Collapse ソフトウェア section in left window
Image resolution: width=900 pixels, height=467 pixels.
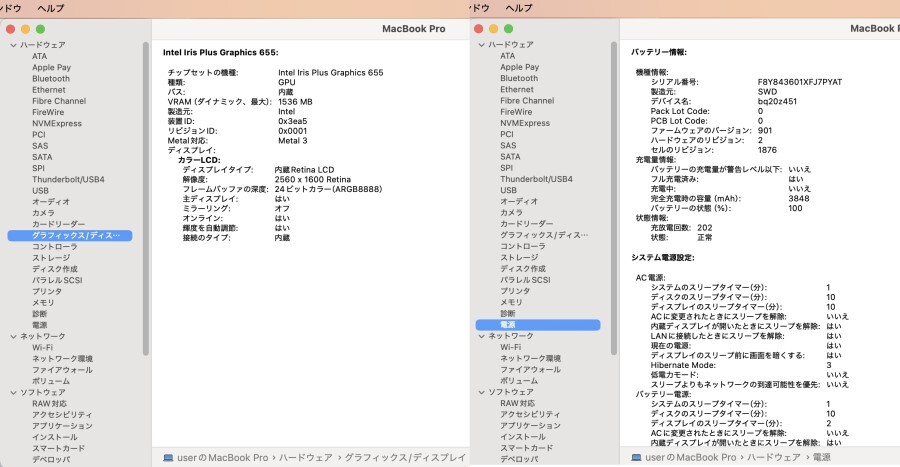(x=13, y=392)
